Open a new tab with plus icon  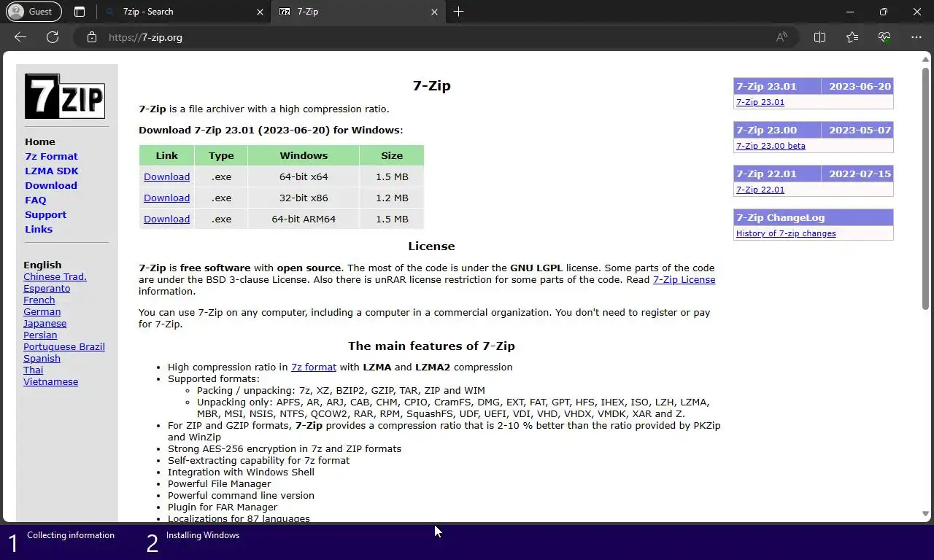[x=458, y=12]
